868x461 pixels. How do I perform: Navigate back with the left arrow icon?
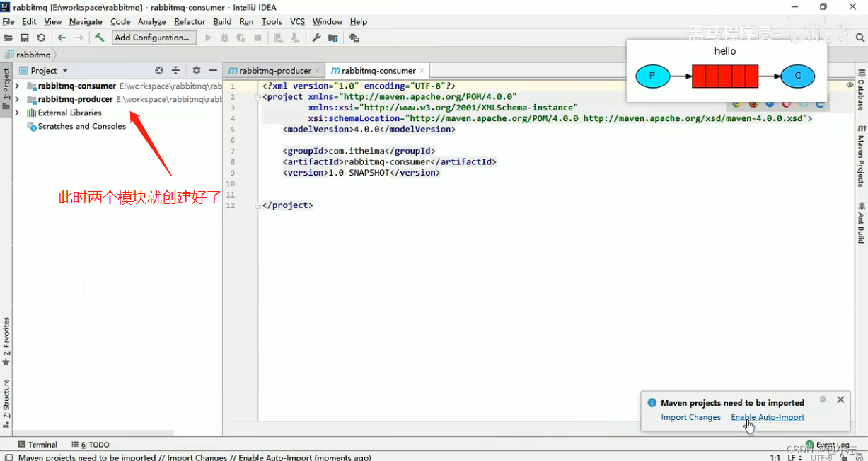point(62,38)
